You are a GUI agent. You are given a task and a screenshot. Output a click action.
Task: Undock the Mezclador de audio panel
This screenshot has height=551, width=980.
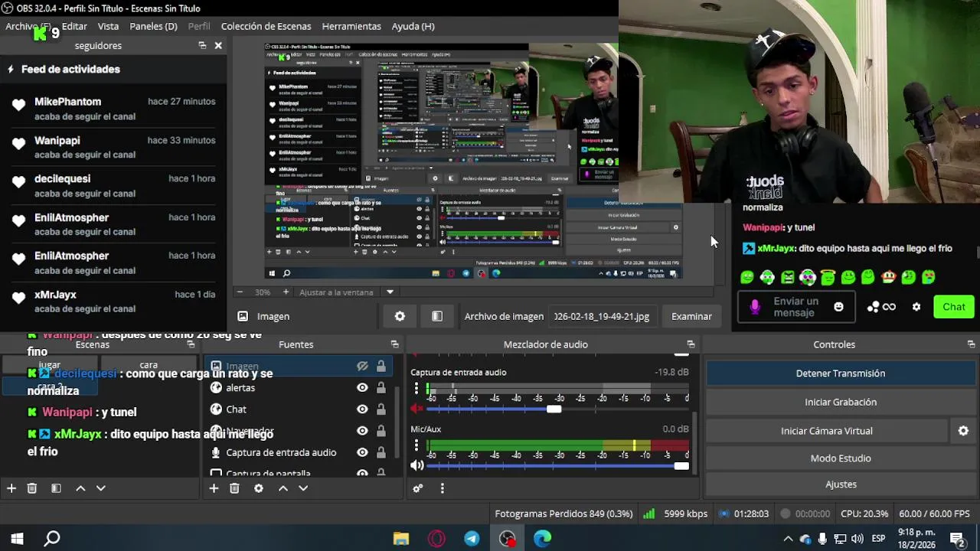691,344
